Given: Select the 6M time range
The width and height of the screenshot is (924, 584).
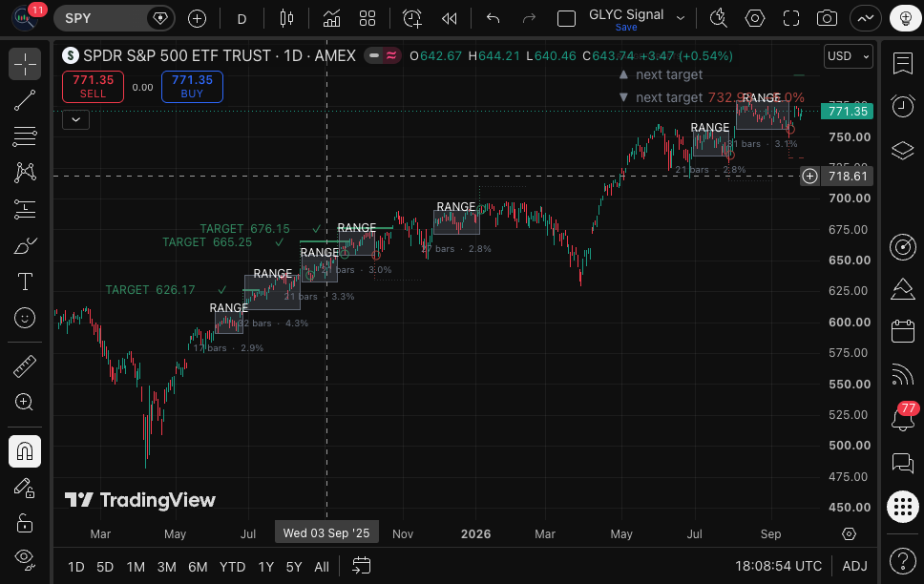Looking at the screenshot, I should pyautogui.click(x=198, y=567).
